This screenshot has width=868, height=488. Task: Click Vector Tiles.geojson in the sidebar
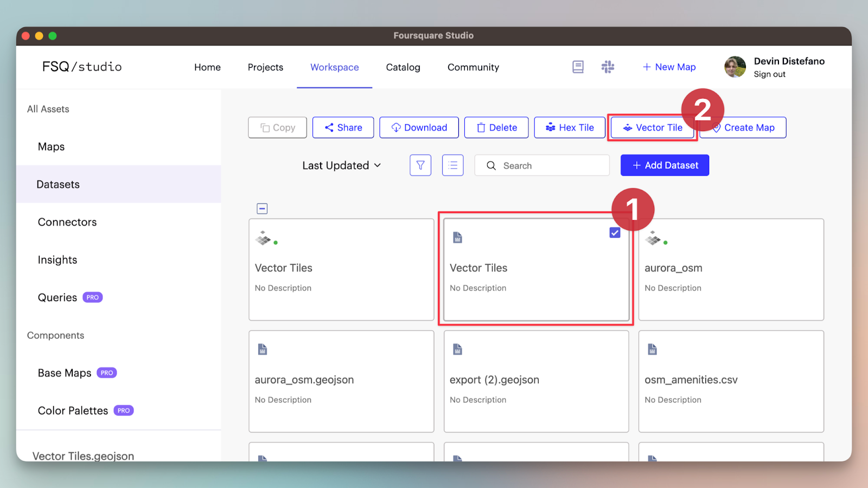(x=83, y=455)
